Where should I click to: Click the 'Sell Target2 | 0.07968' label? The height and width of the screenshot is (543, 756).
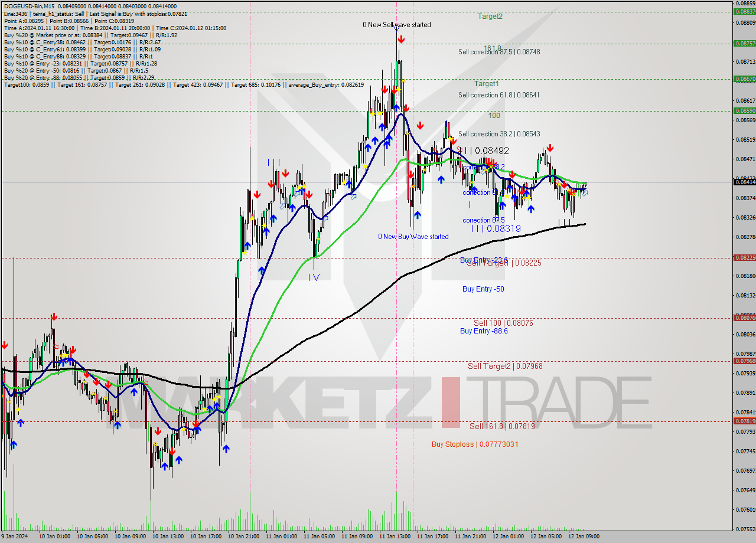click(505, 367)
